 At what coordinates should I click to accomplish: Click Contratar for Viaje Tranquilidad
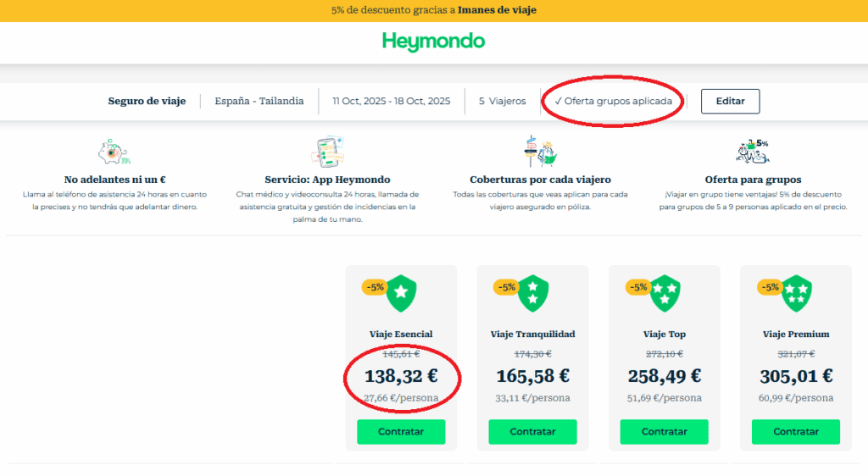click(532, 432)
